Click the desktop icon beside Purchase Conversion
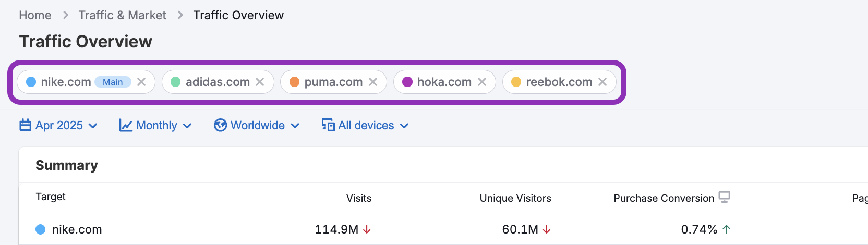This screenshot has width=868, height=245. click(725, 197)
